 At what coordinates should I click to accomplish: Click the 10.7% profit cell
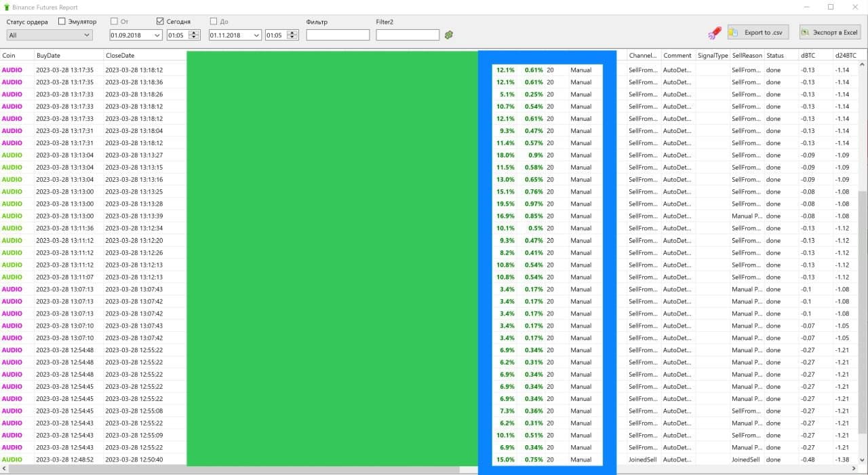click(x=505, y=107)
